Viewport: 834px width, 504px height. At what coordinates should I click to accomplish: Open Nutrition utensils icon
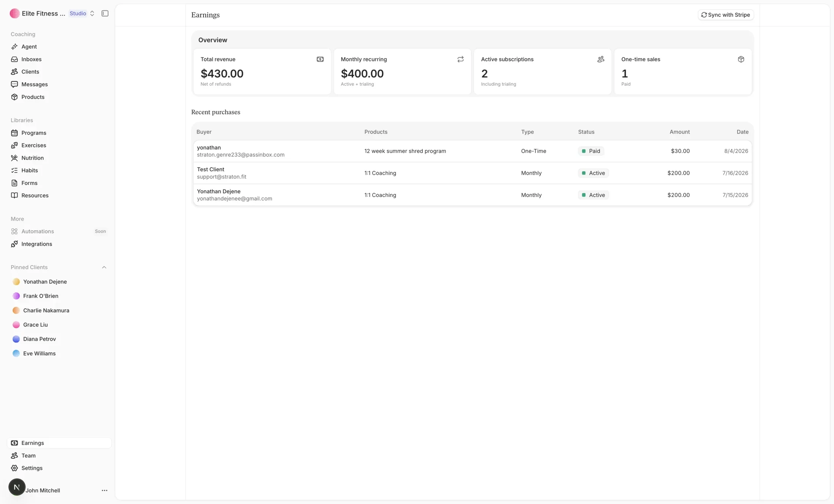(14, 158)
